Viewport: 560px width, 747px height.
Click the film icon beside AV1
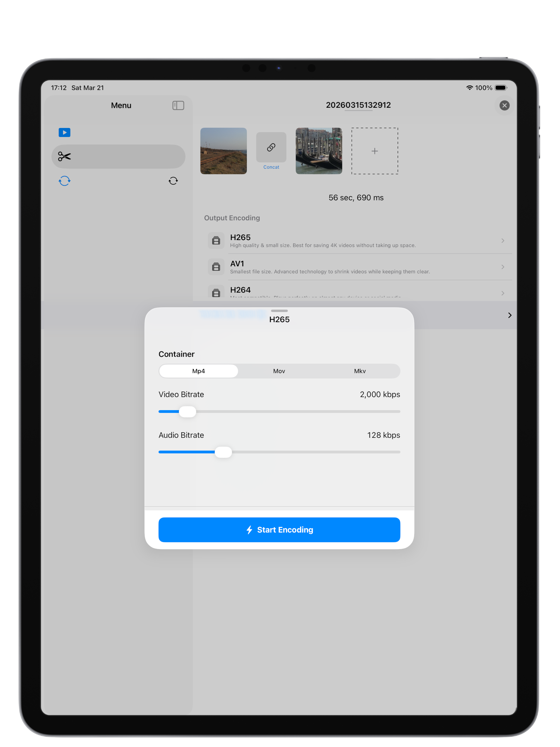pyautogui.click(x=216, y=267)
